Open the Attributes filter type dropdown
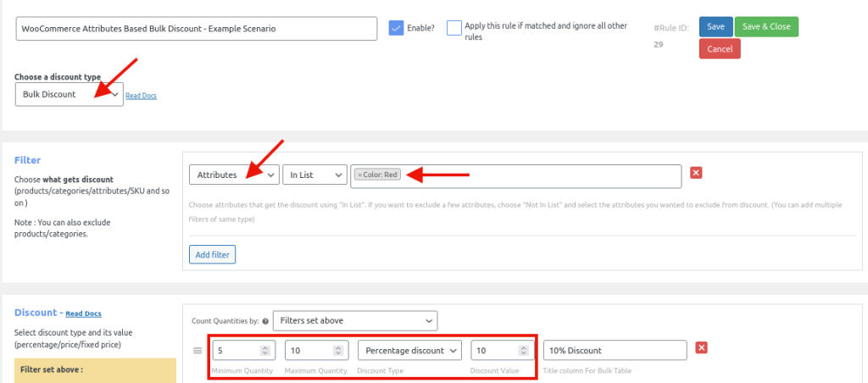The width and height of the screenshot is (868, 383). click(233, 175)
